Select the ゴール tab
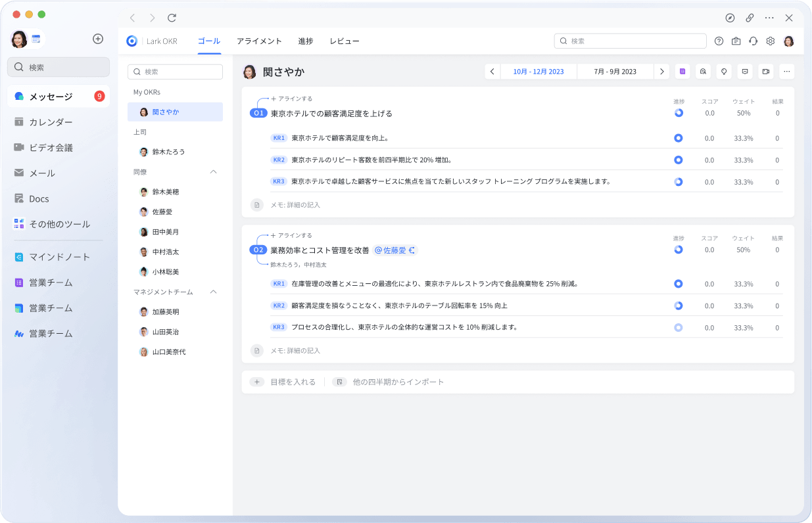The image size is (812, 523). 209,41
